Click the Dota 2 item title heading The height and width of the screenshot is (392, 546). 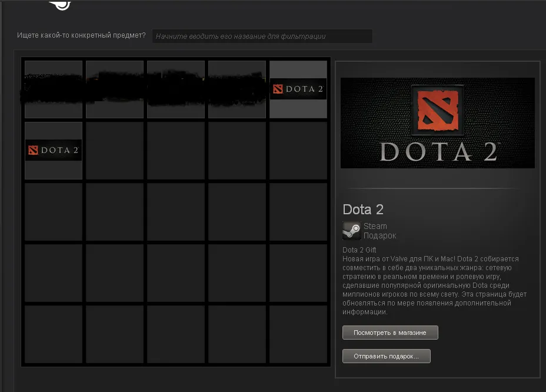pyautogui.click(x=363, y=209)
